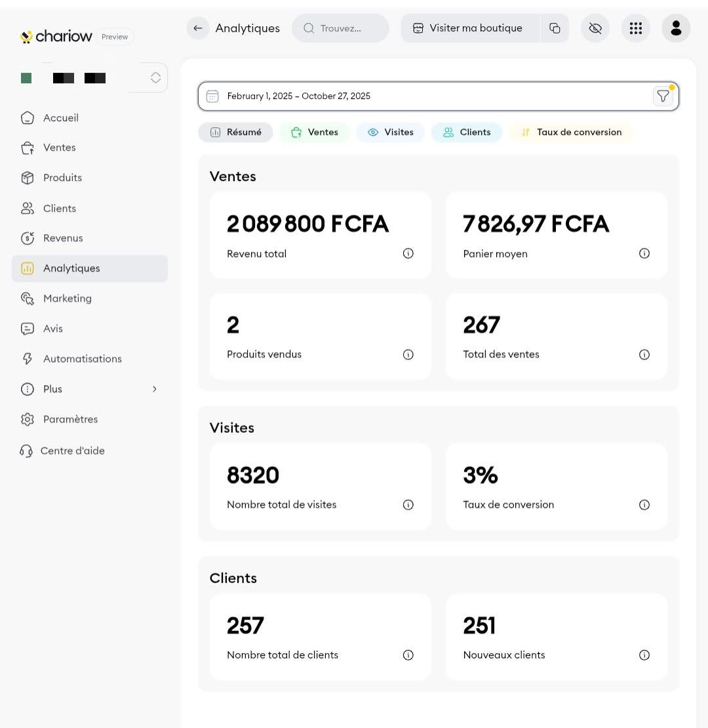The image size is (708, 728).
Task: Click info icon next to Nouveaux clients
Action: [644, 655]
